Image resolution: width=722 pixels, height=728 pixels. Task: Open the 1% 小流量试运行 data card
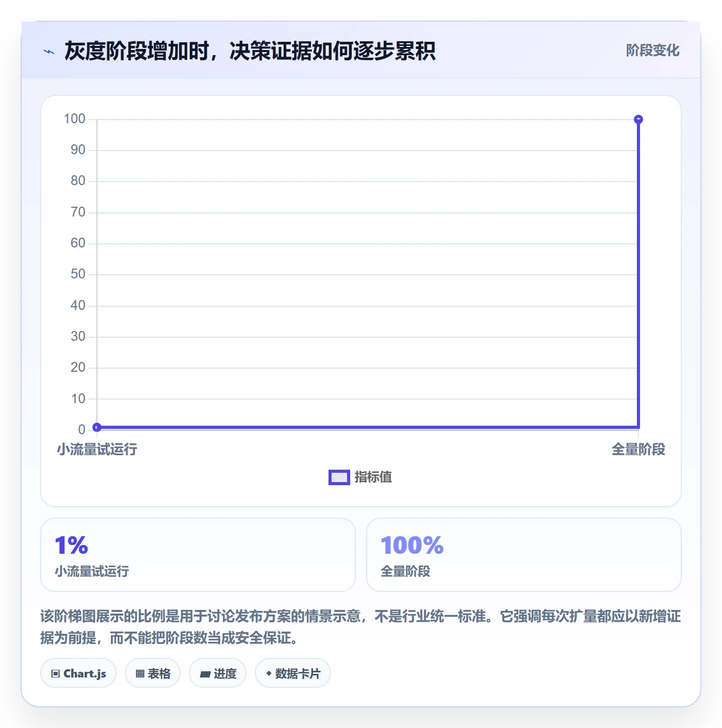tap(198, 555)
